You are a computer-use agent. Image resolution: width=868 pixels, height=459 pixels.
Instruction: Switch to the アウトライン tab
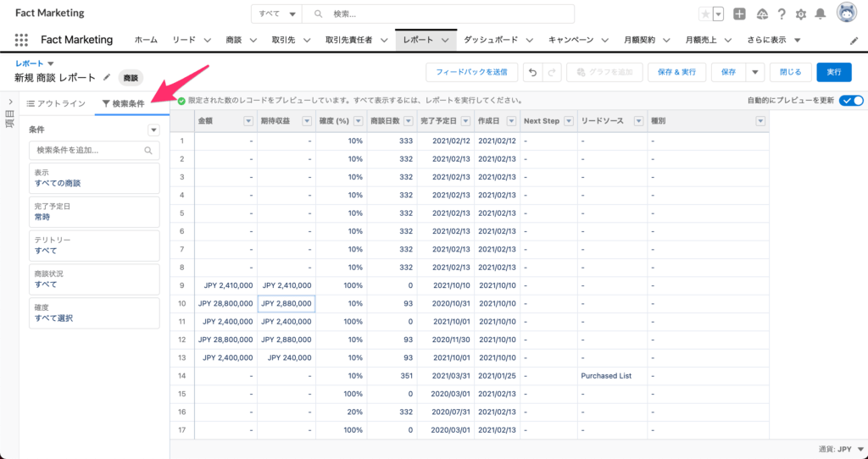click(x=56, y=103)
